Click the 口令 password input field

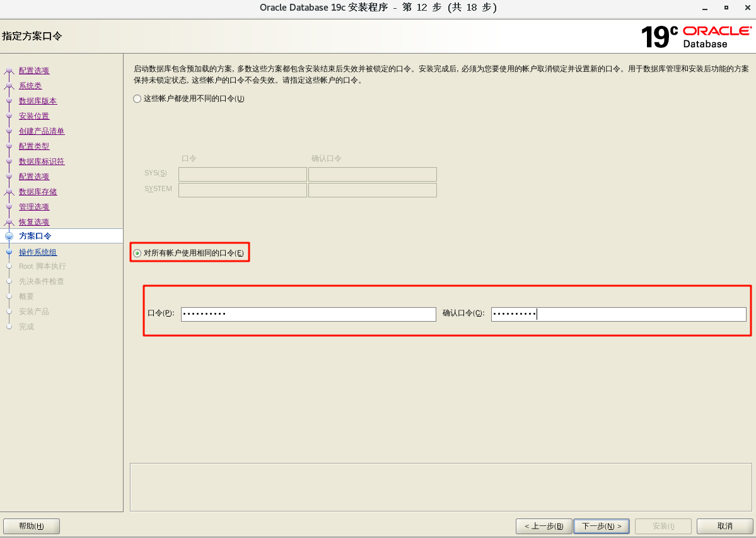click(308, 314)
